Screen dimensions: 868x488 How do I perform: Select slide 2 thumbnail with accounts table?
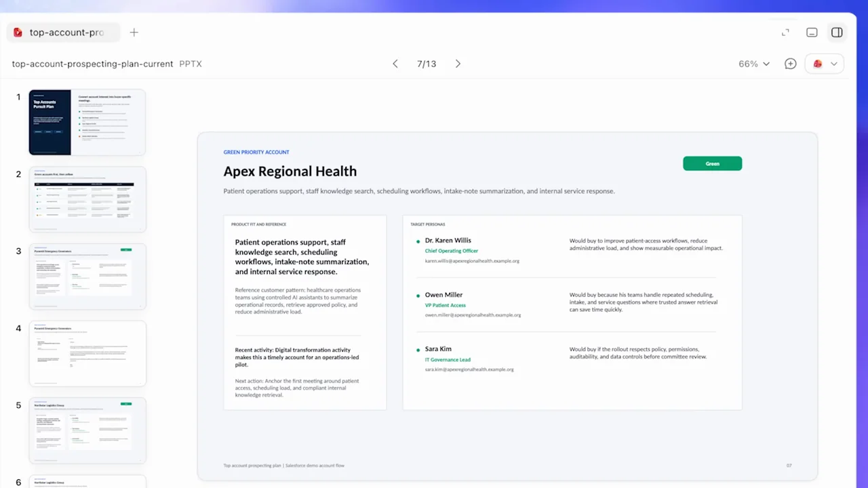[87, 199]
